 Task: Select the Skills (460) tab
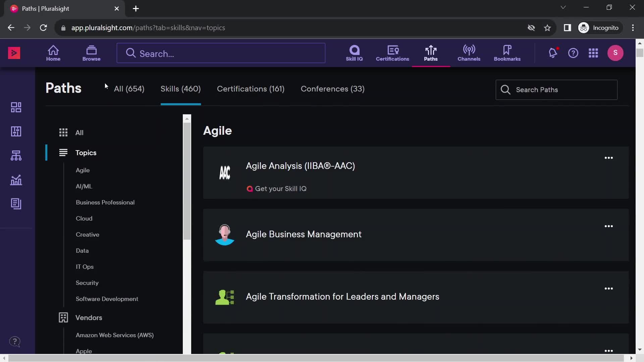click(180, 89)
